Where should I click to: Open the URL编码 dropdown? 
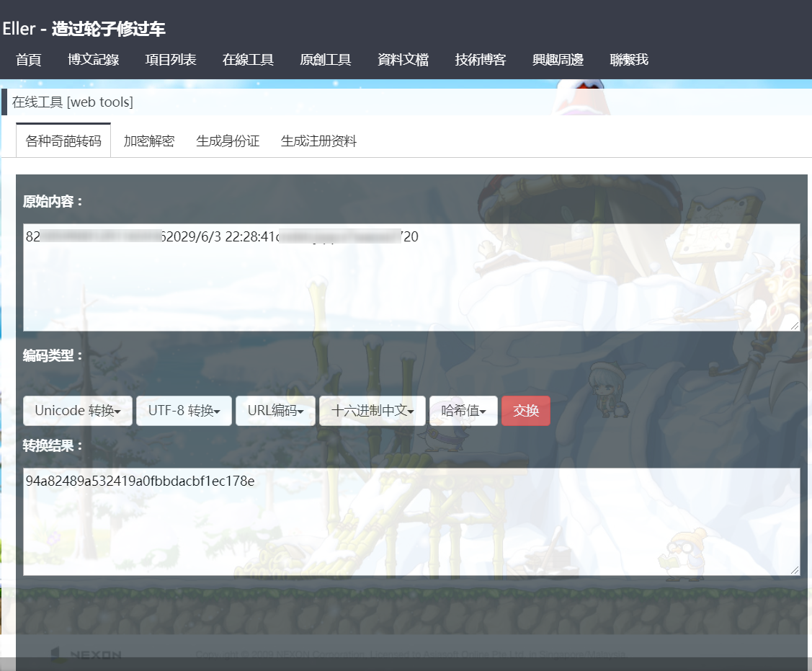pos(275,411)
